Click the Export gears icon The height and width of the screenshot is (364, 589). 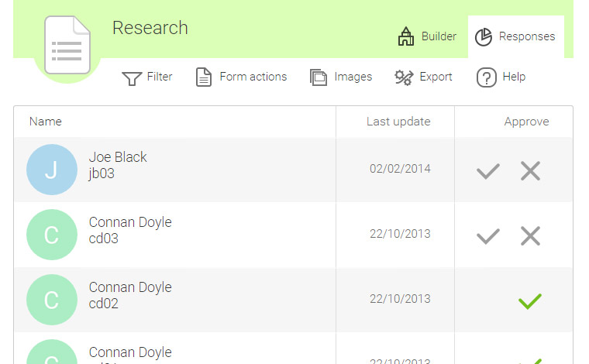pyautogui.click(x=404, y=77)
